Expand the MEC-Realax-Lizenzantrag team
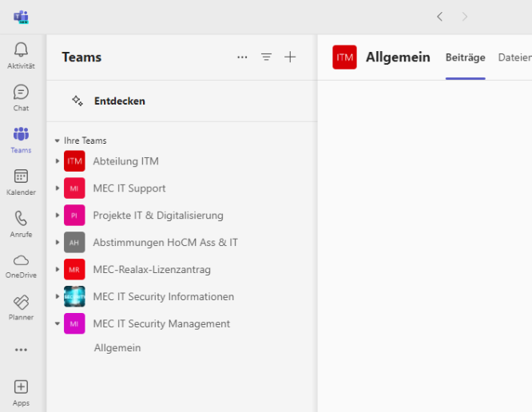This screenshot has height=412, width=532. click(58, 270)
